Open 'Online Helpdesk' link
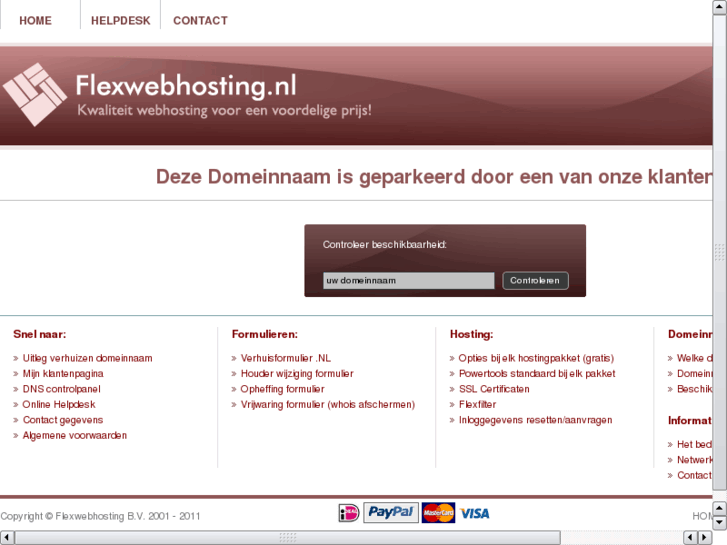The width and height of the screenshot is (727, 545). (x=59, y=404)
